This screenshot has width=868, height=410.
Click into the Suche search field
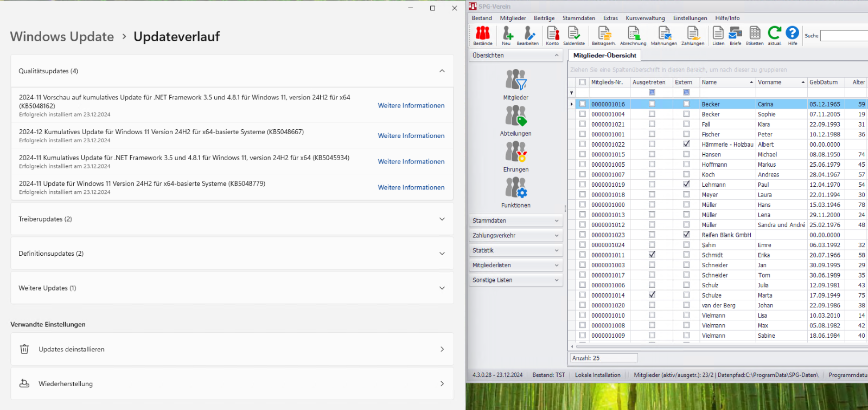click(844, 36)
